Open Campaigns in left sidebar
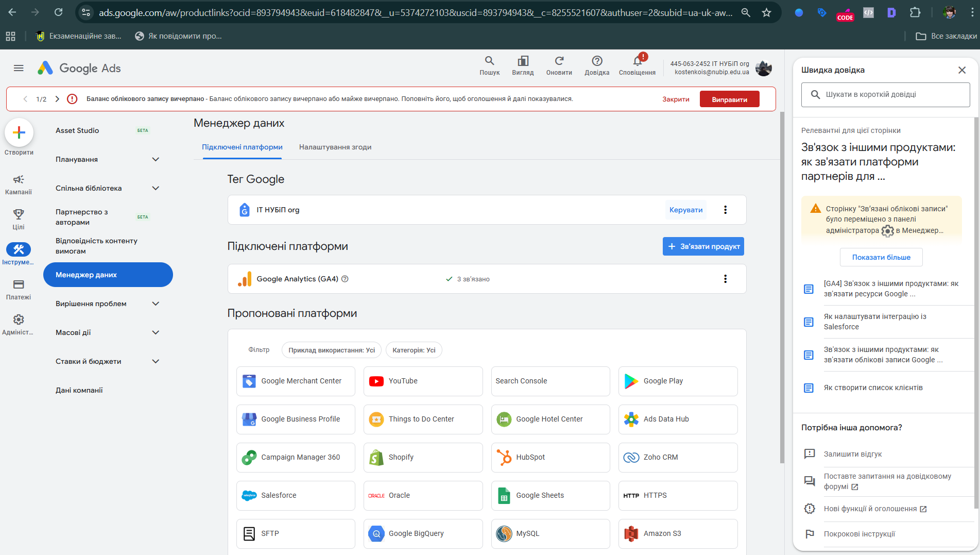The image size is (980, 555). 19,184
